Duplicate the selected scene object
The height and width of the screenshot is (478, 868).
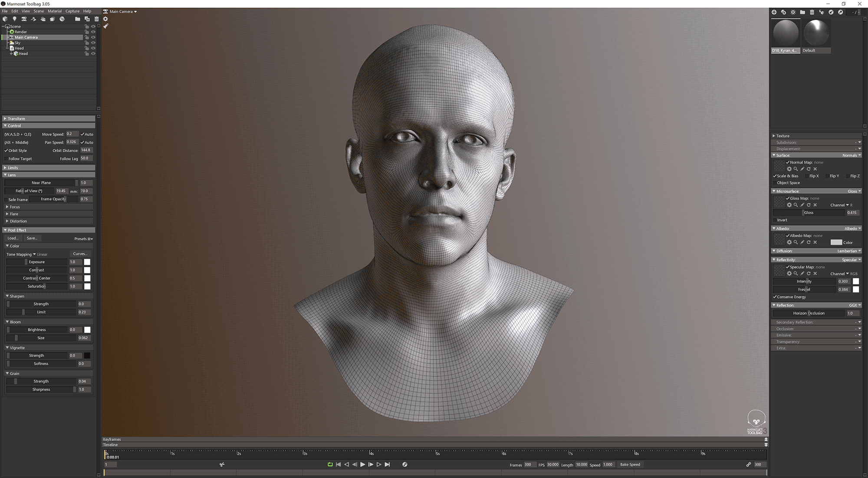click(x=87, y=19)
